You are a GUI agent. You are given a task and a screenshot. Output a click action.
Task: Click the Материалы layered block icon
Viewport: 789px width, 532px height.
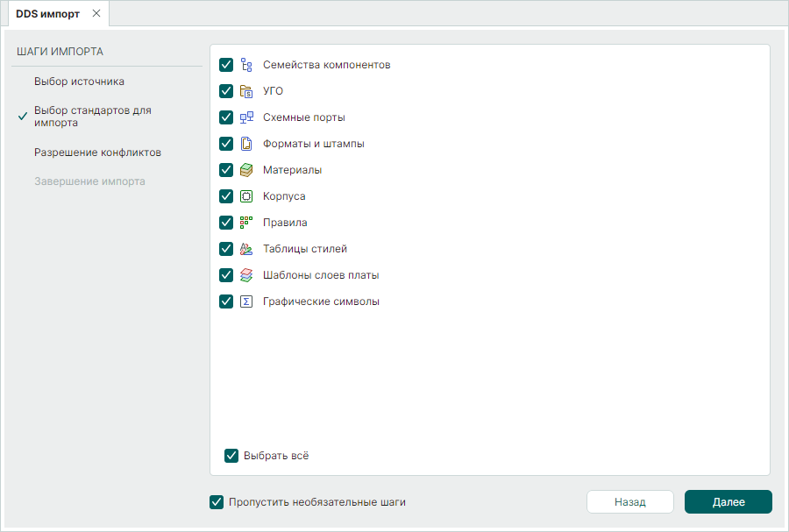[x=246, y=170]
